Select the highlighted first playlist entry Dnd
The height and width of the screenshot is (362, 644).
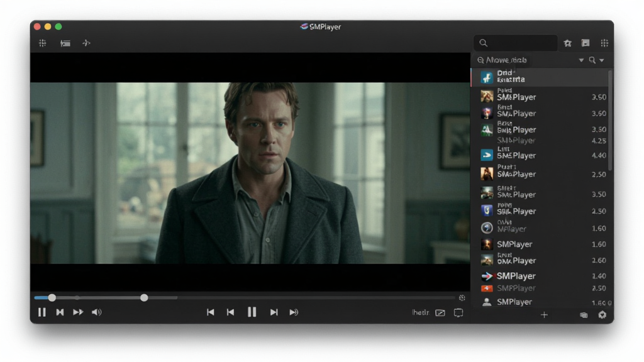point(539,77)
